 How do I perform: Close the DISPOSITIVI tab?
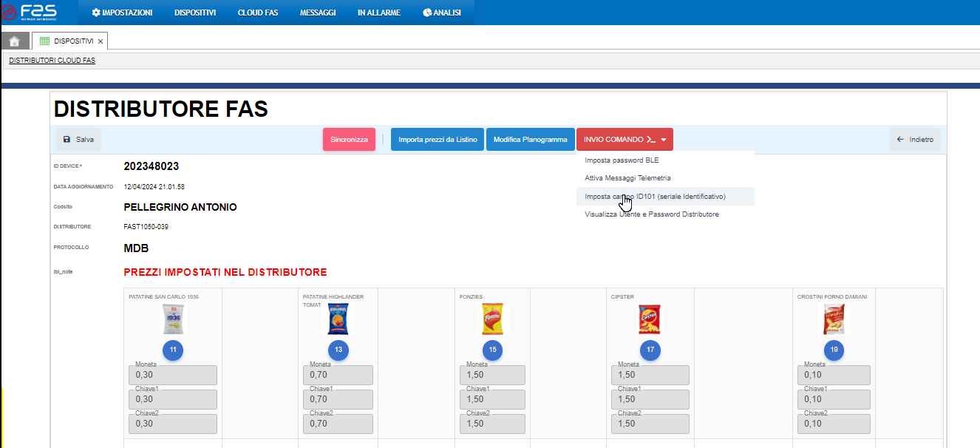(x=101, y=41)
